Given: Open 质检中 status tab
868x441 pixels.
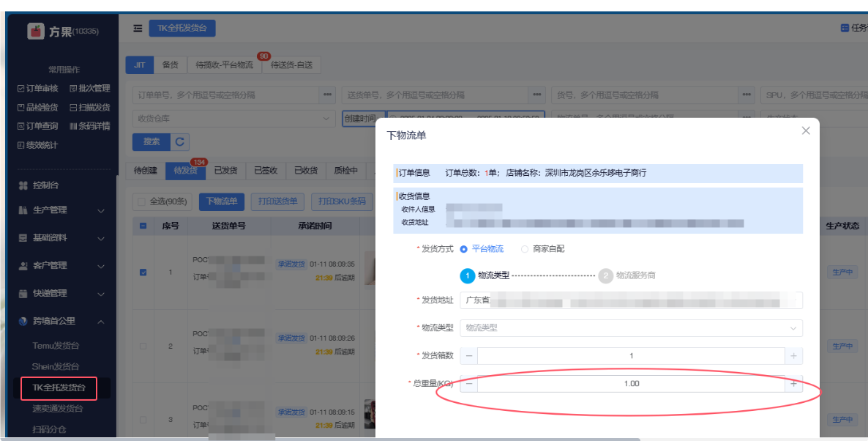Looking at the screenshot, I should pyautogui.click(x=345, y=171).
